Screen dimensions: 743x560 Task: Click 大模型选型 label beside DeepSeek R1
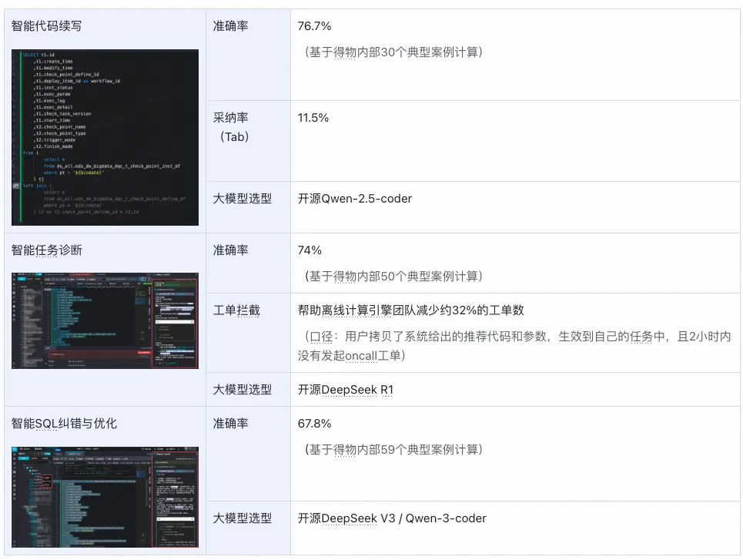[242, 390]
